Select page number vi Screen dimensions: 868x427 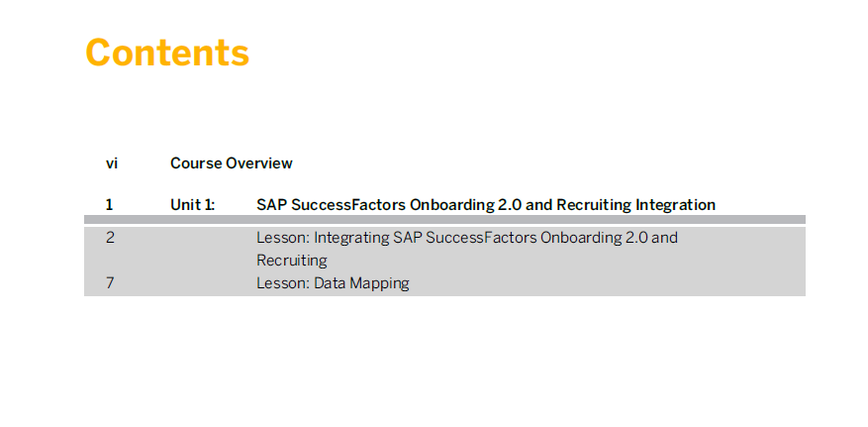pos(112,163)
